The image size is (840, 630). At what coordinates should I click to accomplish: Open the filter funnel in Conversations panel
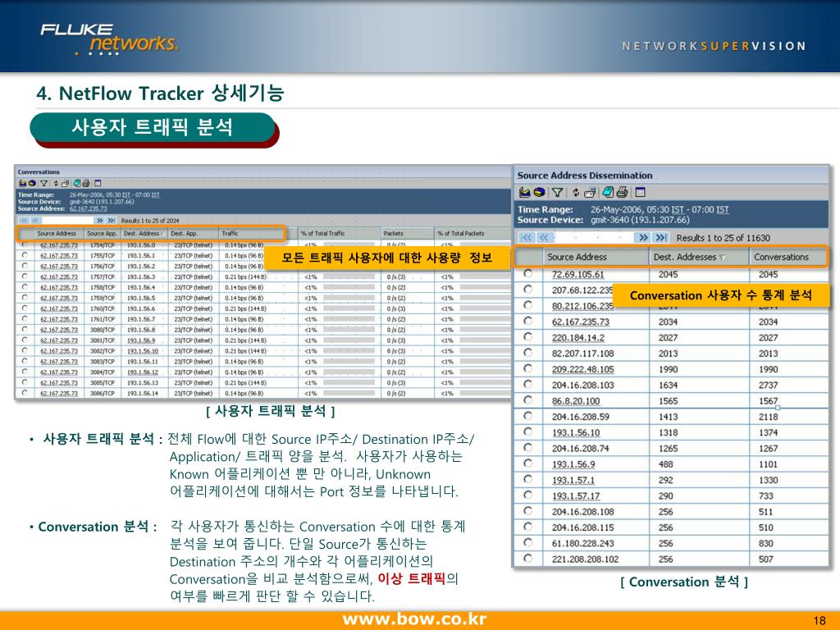(x=42, y=183)
